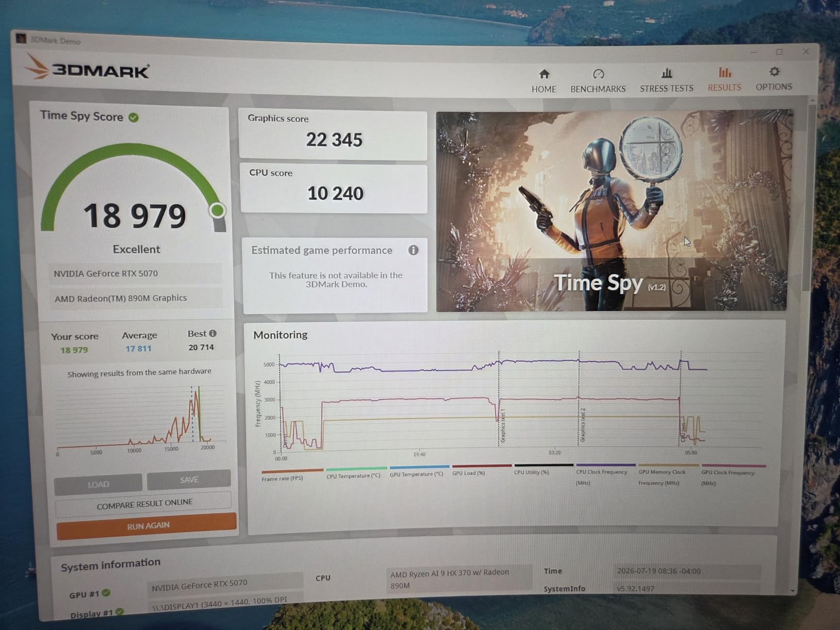Click the Graphics test 1 marker in Monitoring chart
The height and width of the screenshot is (630, 840).
pos(502,425)
